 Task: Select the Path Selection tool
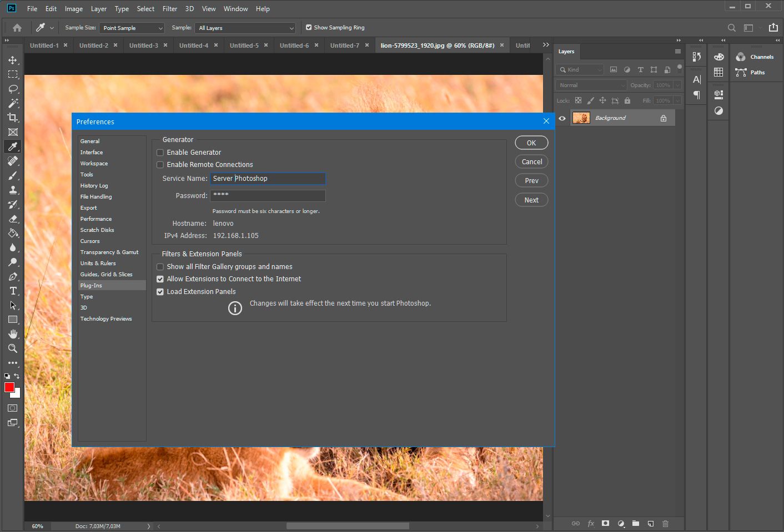coord(13,305)
